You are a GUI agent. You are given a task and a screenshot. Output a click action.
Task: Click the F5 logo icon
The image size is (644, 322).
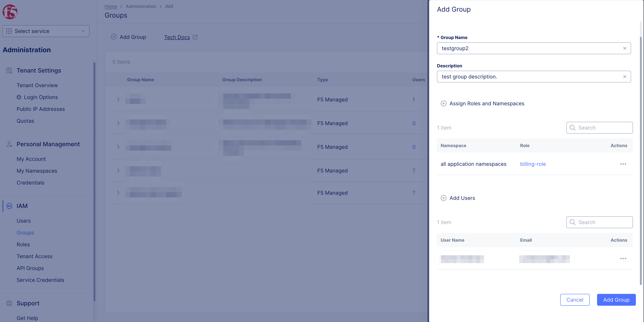pyautogui.click(x=10, y=11)
